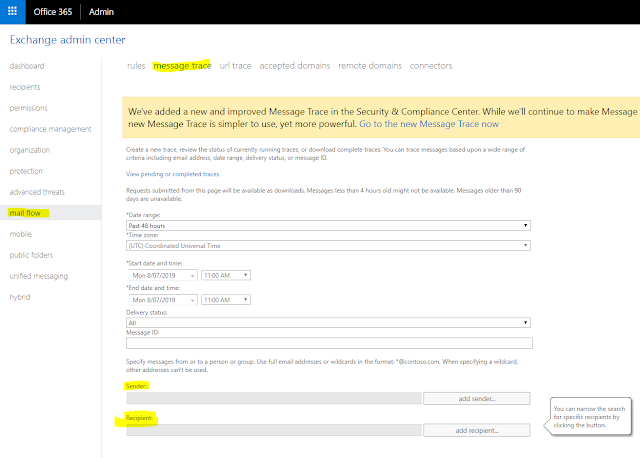Expand the Date range dropdown
Viewport: 640px width, 458px height.
click(328, 225)
